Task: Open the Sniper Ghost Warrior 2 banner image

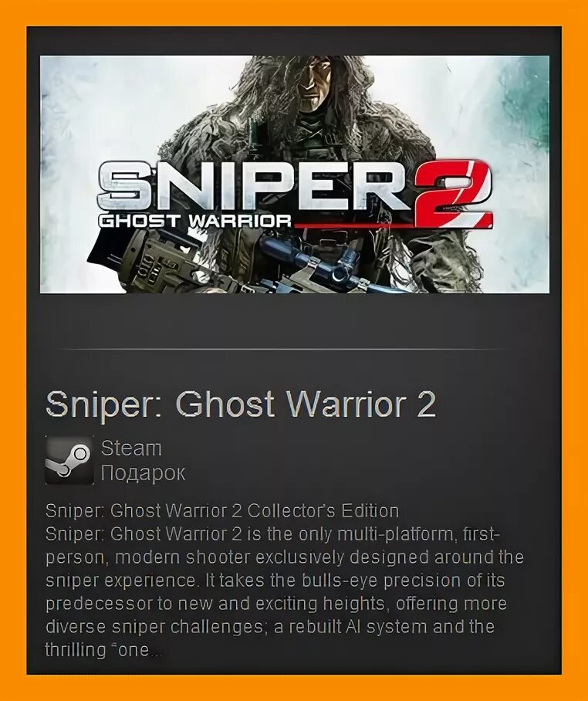Action: click(295, 174)
